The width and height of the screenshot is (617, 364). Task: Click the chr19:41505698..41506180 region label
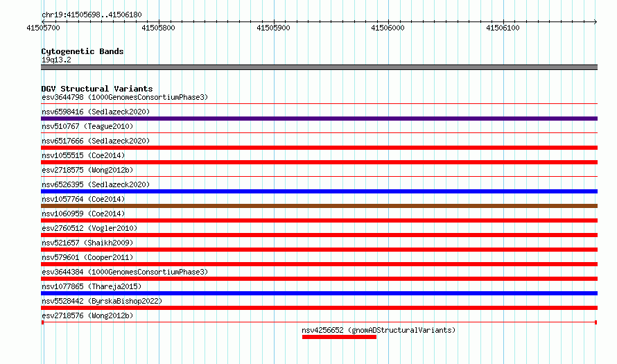point(92,15)
